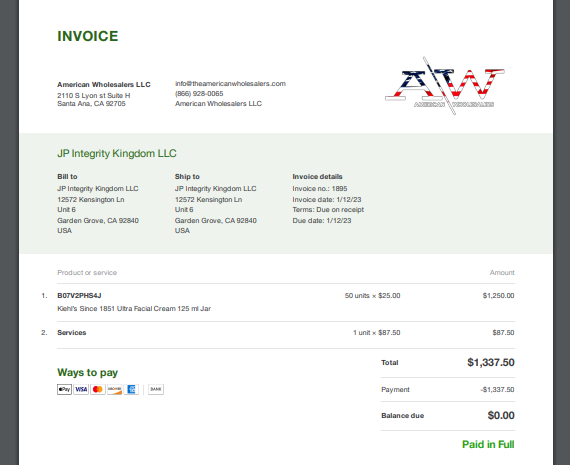Click the INVOICE heading
The height and width of the screenshot is (465, 570).
[x=88, y=36]
